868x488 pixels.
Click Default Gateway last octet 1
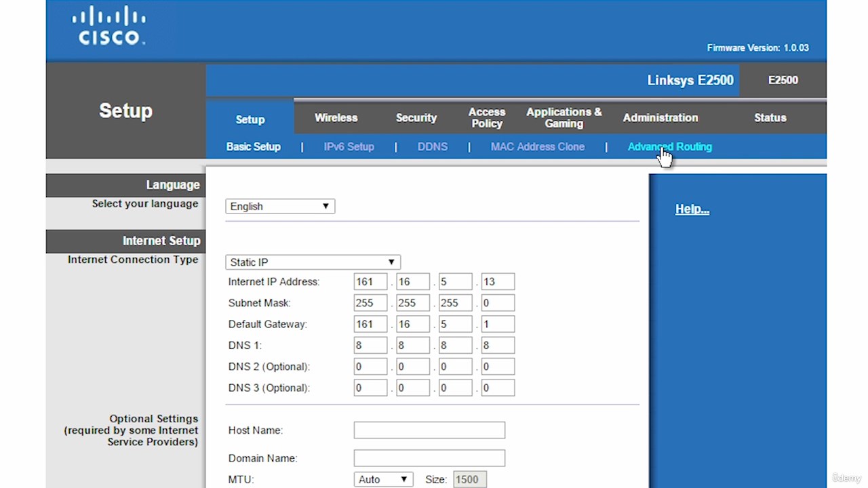498,324
